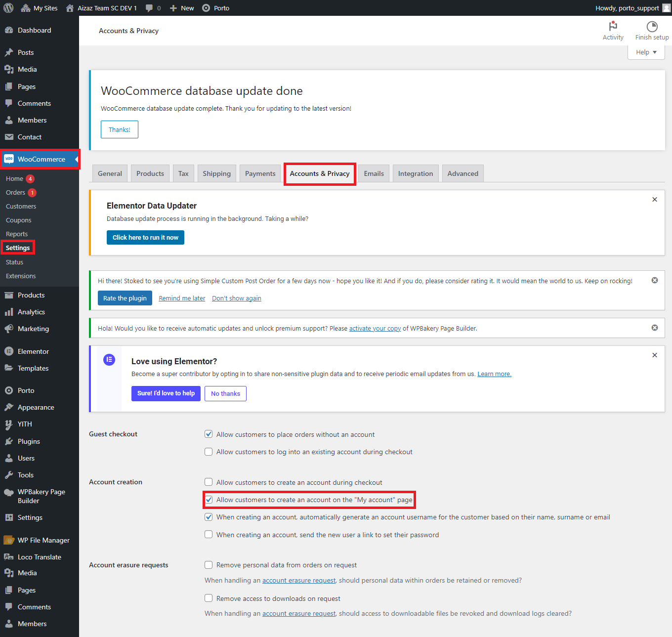Expand the Help dropdown

coord(646,52)
